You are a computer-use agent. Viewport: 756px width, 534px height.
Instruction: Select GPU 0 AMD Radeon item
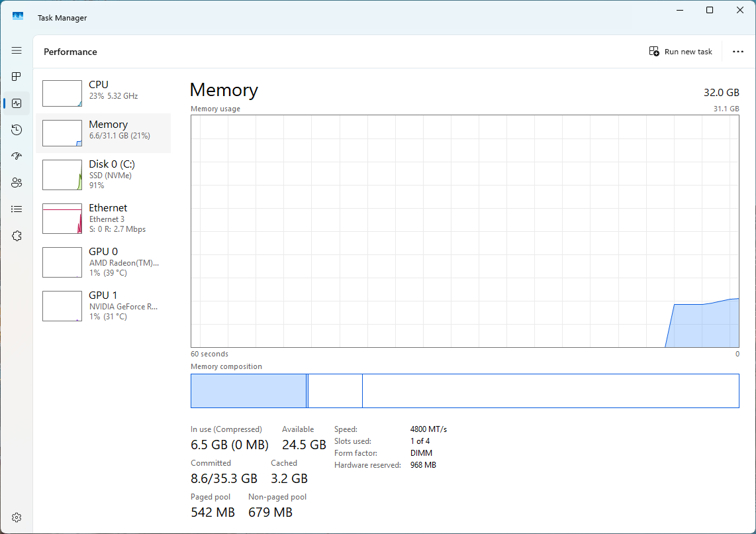103,262
